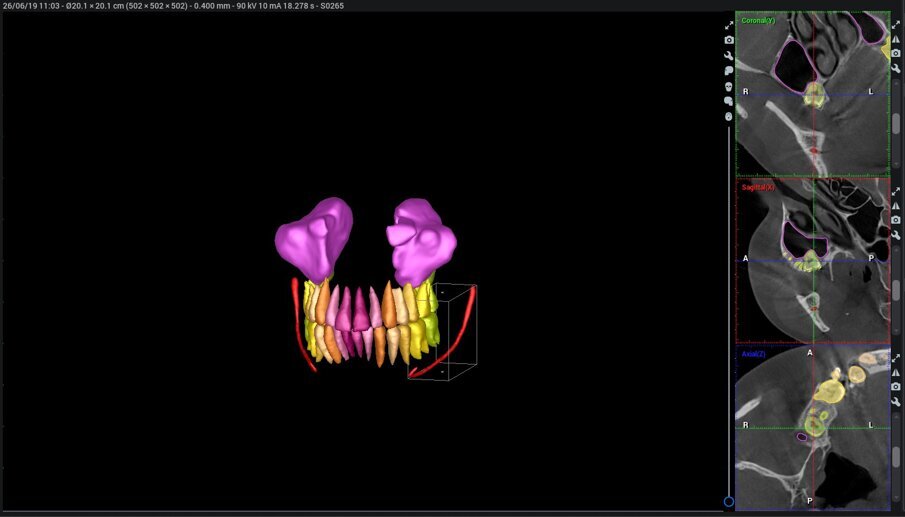Select the top-down skull orientation view

(728, 117)
